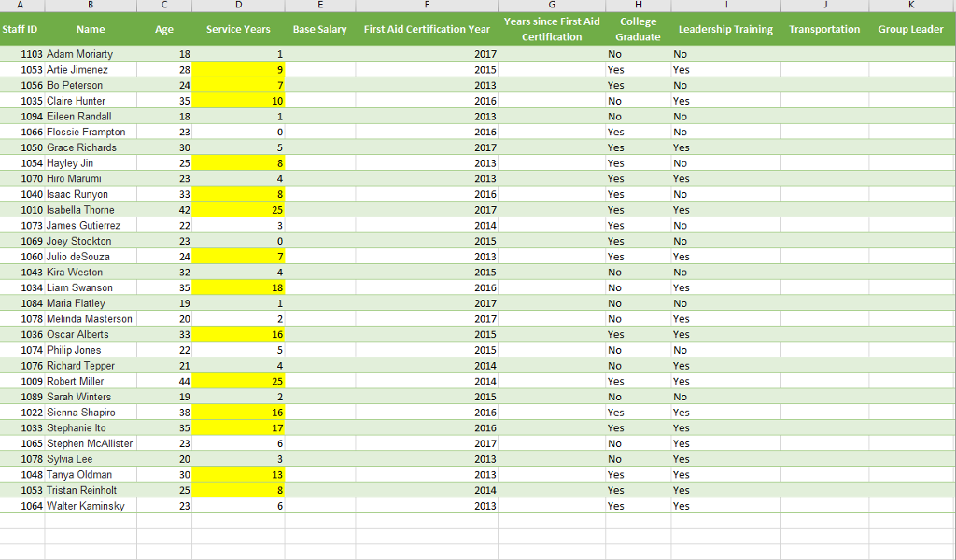Select the cell with Walter Kaminsky

click(x=91, y=506)
